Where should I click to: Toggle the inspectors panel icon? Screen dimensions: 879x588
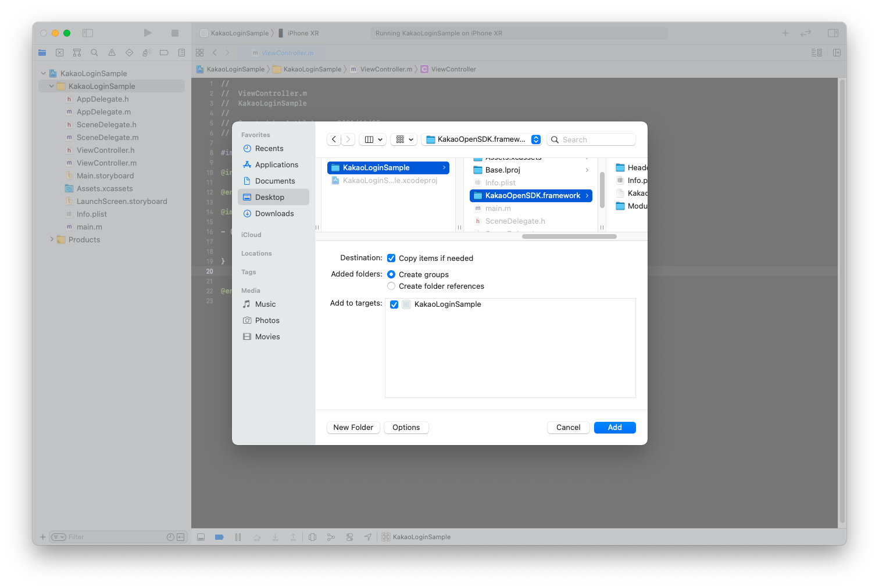coord(833,33)
